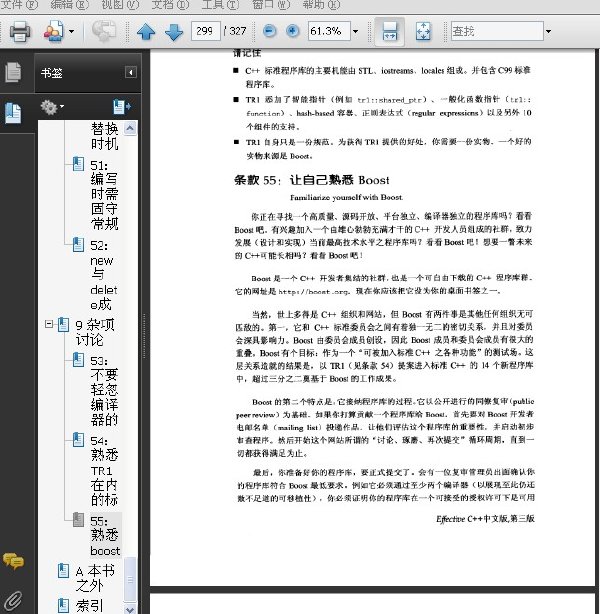600x614 pixels.
Task: Select bookmark 52: new 与 delete
Action: [104, 275]
